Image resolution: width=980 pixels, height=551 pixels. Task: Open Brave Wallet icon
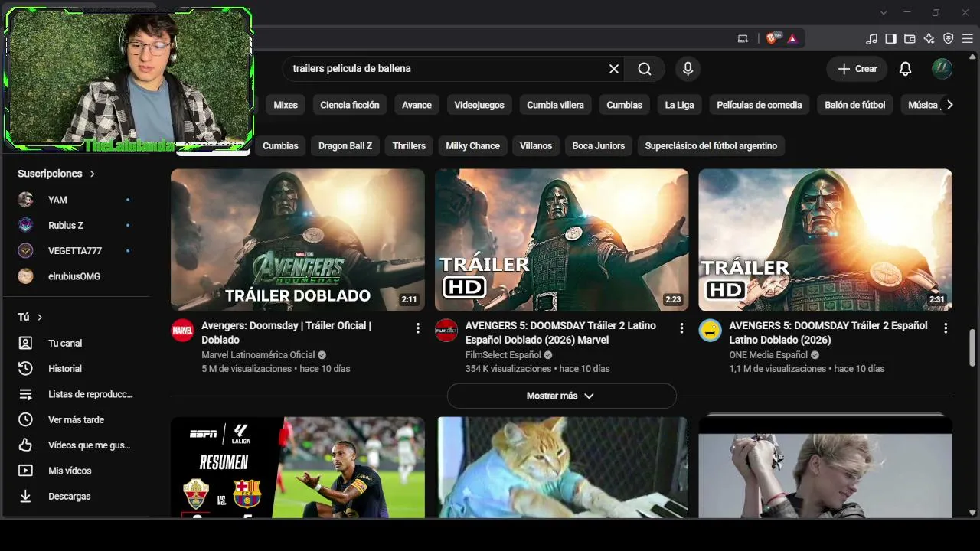click(x=910, y=38)
